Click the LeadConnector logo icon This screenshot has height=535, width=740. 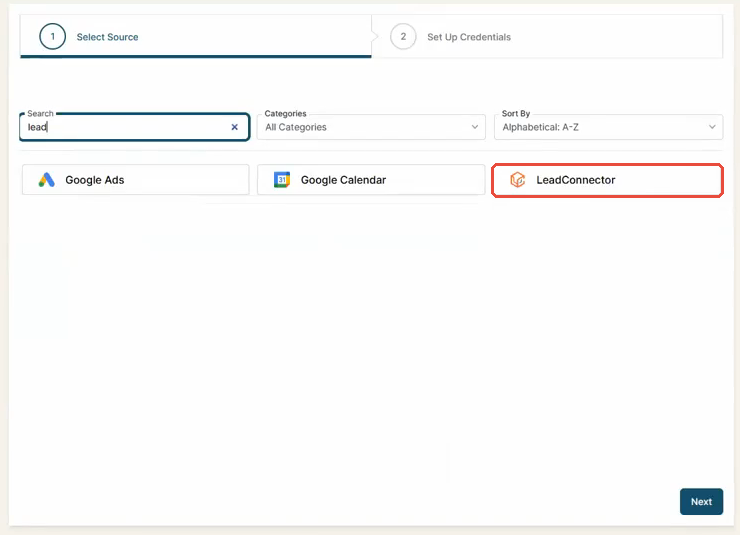point(518,180)
